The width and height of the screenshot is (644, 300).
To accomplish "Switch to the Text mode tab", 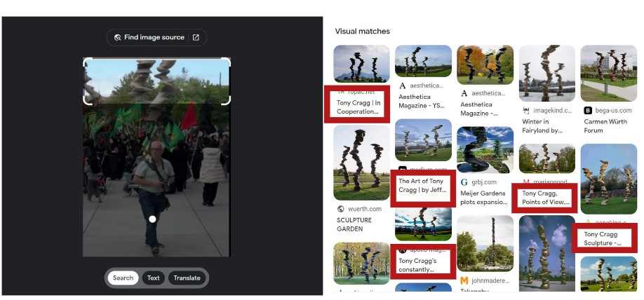I will pyautogui.click(x=153, y=278).
